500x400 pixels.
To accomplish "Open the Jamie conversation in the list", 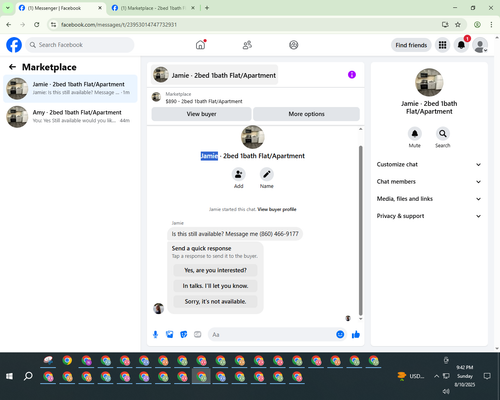I will coord(70,89).
